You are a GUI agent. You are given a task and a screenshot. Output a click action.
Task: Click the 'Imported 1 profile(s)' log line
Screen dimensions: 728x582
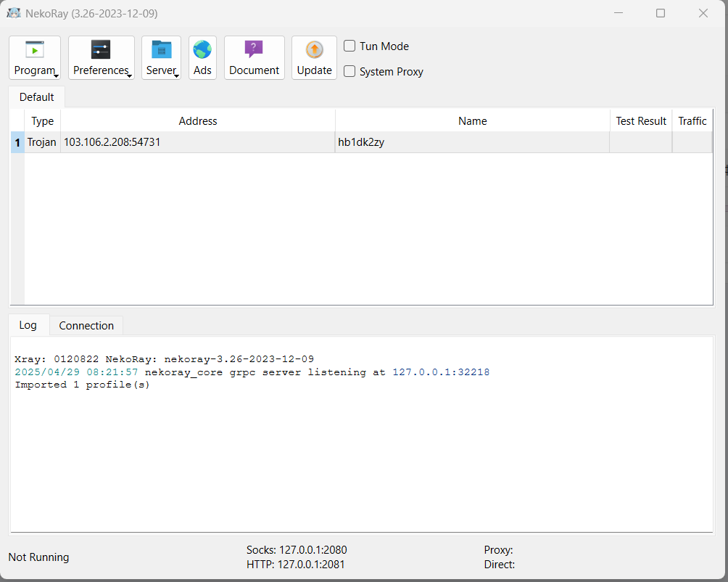82,385
